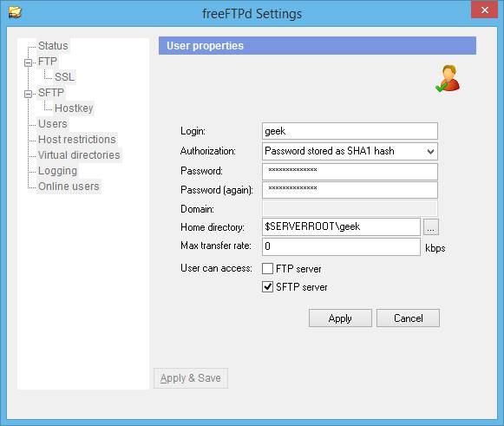Browse for home directory with ellipsis button
The image size is (504, 426).
[x=431, y=227]
